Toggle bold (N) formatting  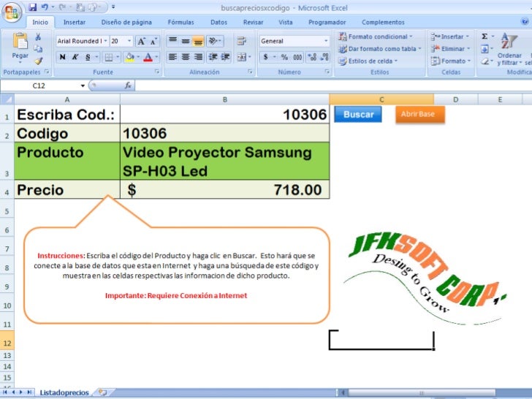(x=62, y=57)
